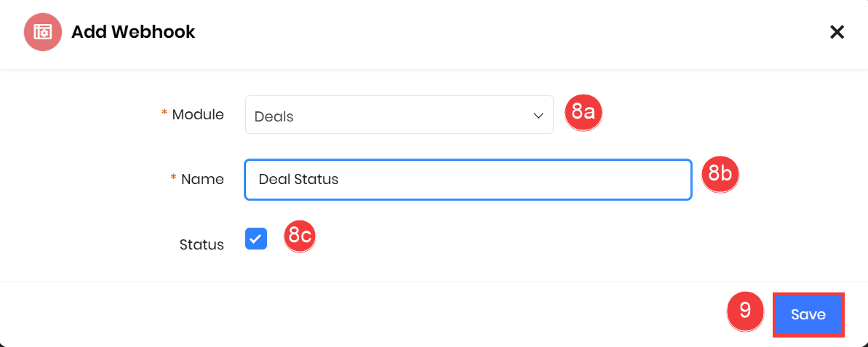
Task: Click the red 8a step marker
Action: coord(583,113)
